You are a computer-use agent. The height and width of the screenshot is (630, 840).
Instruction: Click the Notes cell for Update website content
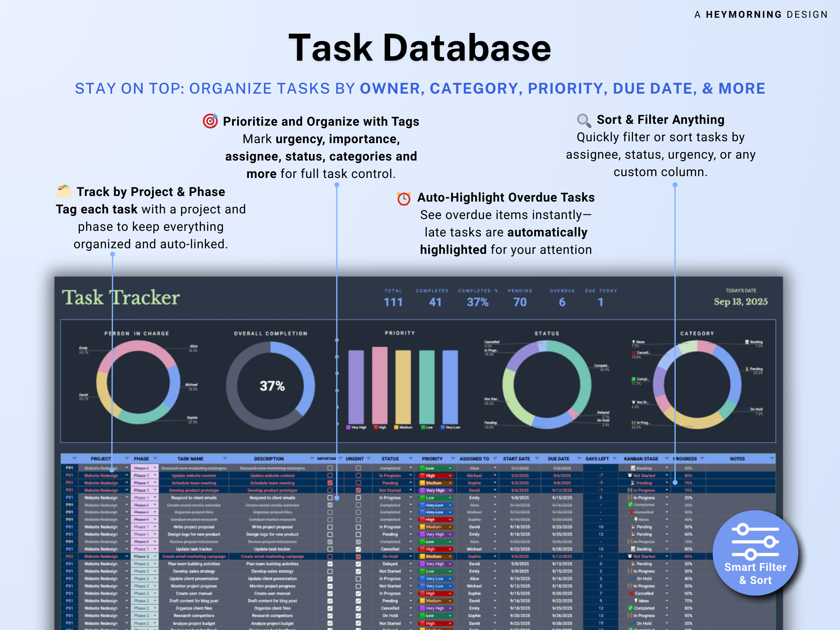tap(740, 475)
